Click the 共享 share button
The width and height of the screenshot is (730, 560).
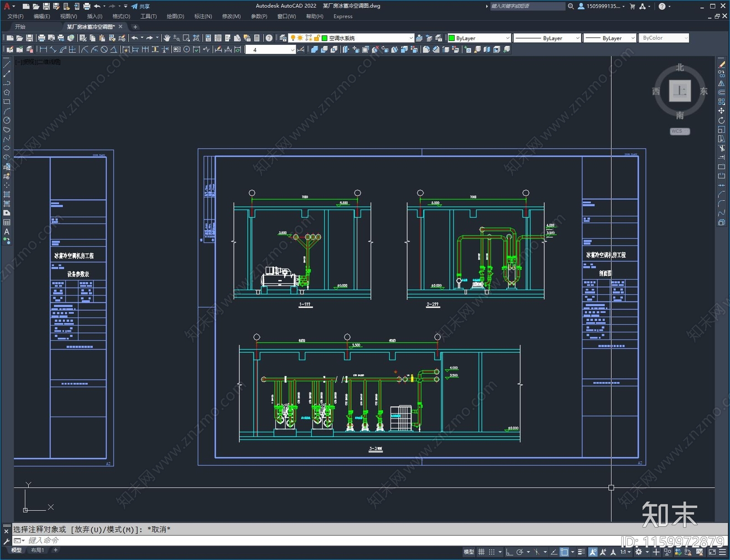141,6
